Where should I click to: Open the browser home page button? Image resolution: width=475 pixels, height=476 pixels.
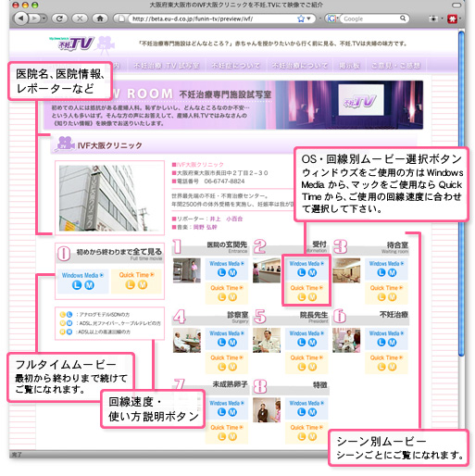coord(100,19)
